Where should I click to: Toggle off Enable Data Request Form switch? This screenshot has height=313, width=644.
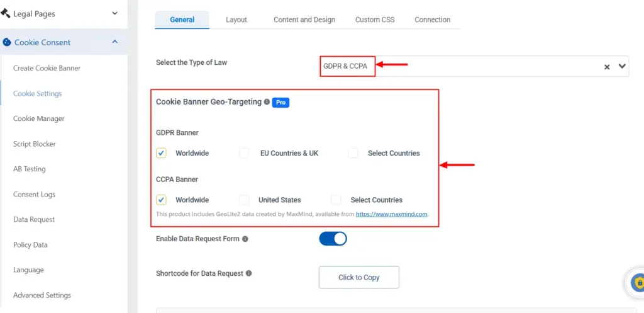point(333,239)
